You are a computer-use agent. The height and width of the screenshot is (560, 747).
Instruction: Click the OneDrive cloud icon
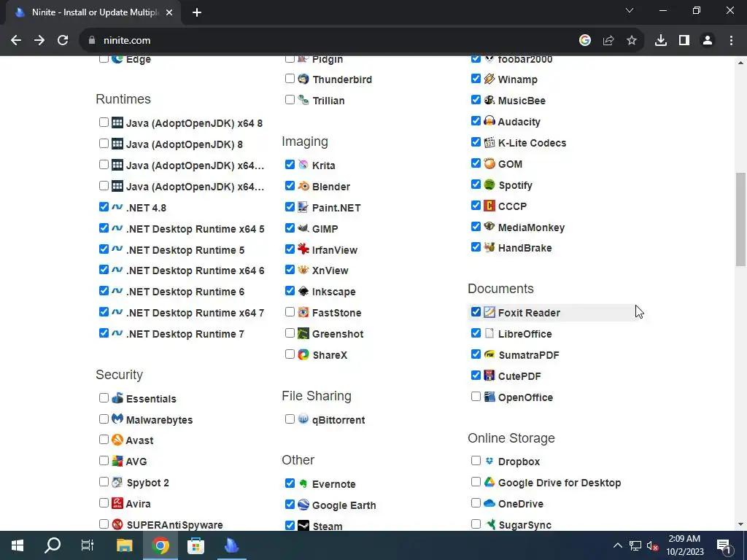489,503
